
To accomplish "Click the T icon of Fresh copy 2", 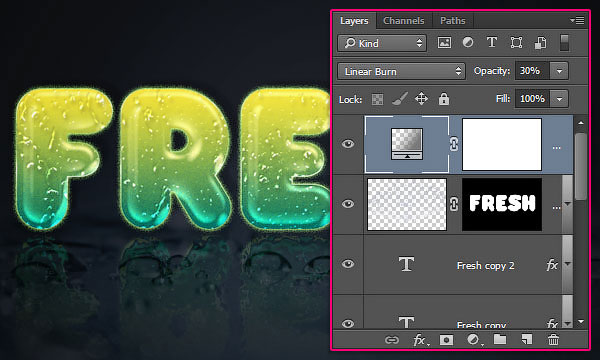I will pos(406,264).
